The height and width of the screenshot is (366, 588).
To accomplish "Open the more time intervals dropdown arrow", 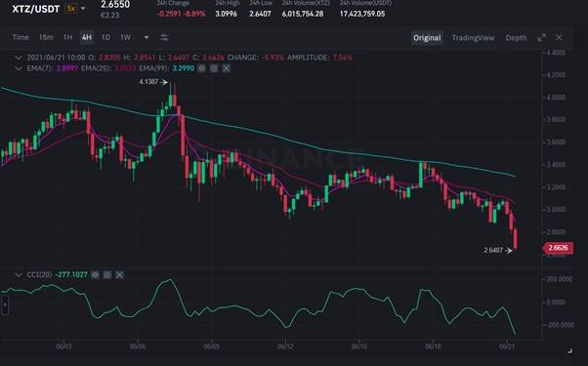I will point(147,37).
